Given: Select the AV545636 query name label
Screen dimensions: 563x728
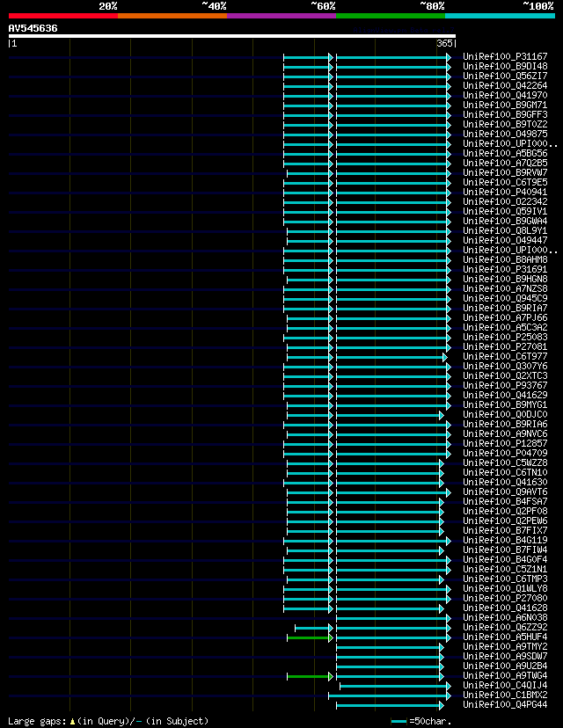Looking at the screenshot, I should tap(33, 28).
